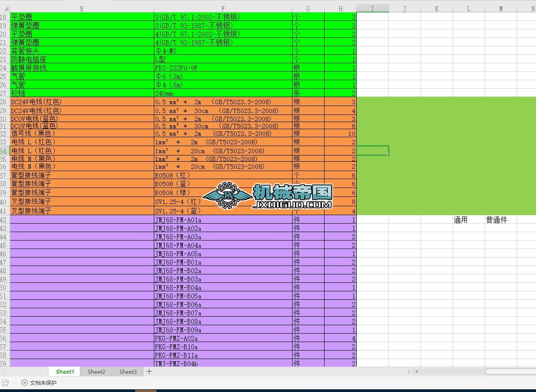Select column J header
This screenshot has width=536, height=392.
click(404, 8)
